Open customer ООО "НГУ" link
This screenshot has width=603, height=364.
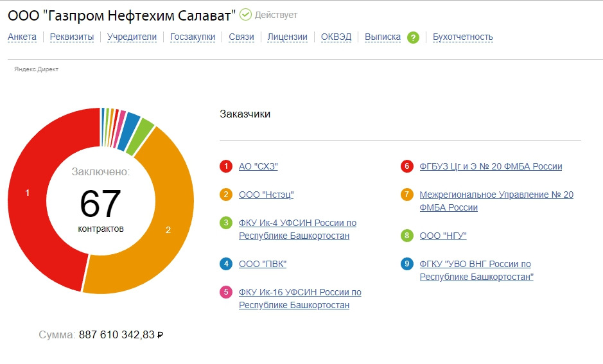[x=443, y=236]
